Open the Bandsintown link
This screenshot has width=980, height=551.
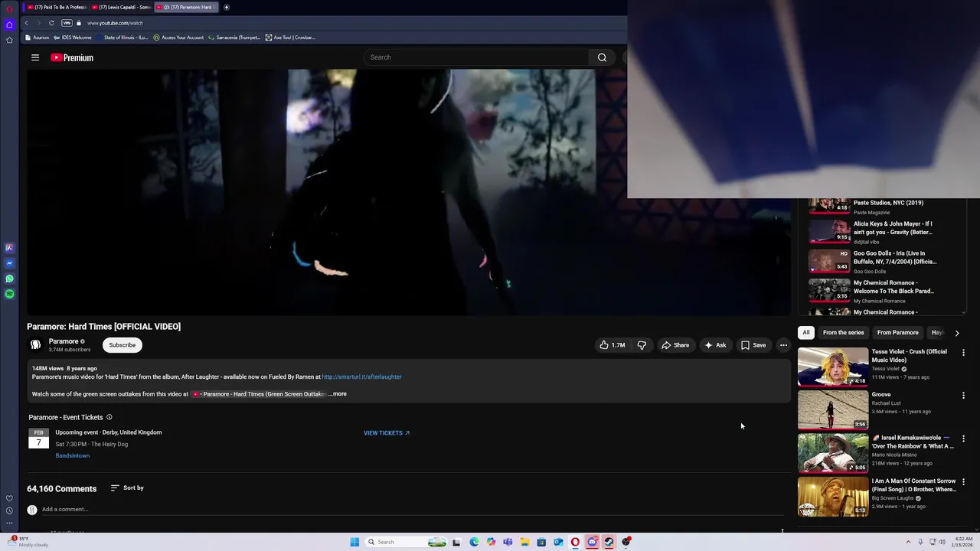pyautogui.click(x=72, y=455)
